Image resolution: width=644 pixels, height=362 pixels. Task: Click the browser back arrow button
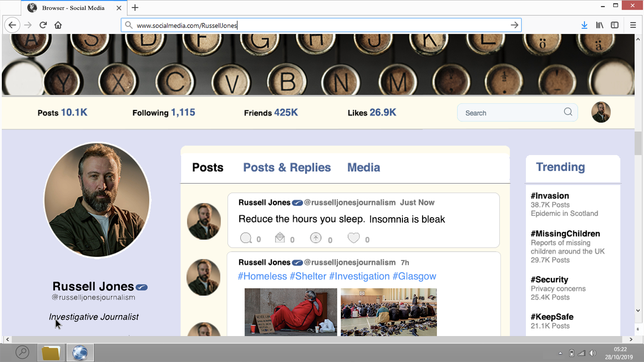point(13,25)
